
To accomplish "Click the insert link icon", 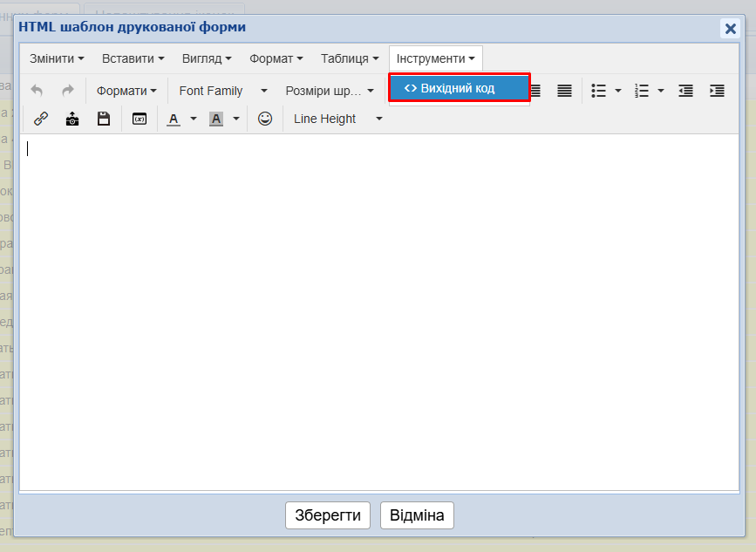I will (41, 119).
